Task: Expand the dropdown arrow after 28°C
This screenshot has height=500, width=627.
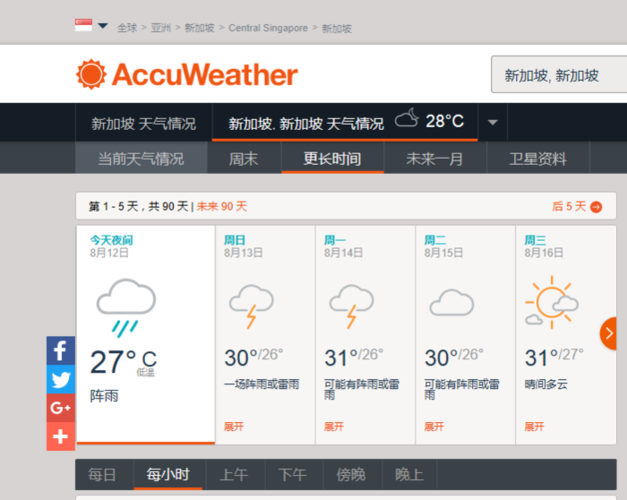Action: coord(493,122)
